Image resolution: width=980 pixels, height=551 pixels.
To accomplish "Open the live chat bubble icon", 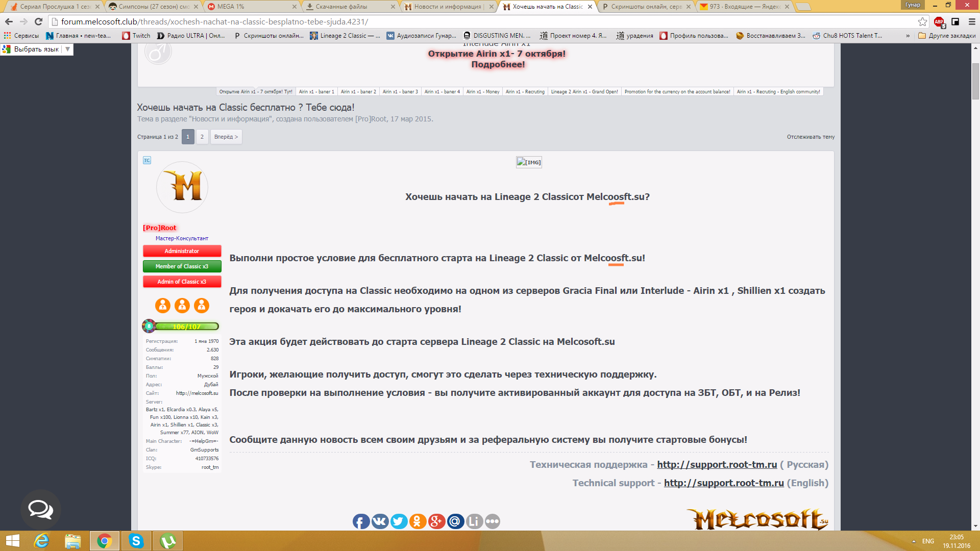I will [x=40, y=509].
